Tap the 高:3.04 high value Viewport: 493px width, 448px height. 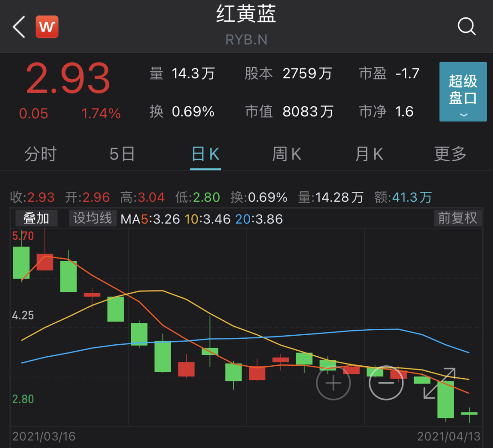point(142,198)
